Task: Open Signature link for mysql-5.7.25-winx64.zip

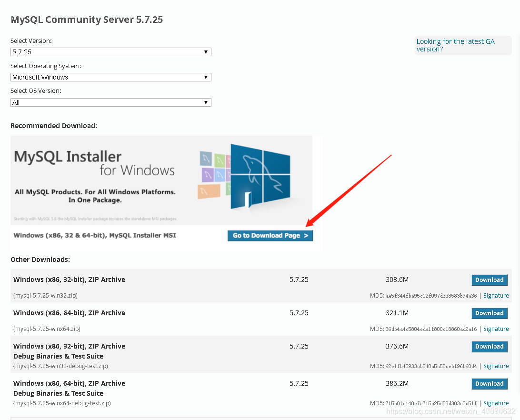Action: point(496,329)
